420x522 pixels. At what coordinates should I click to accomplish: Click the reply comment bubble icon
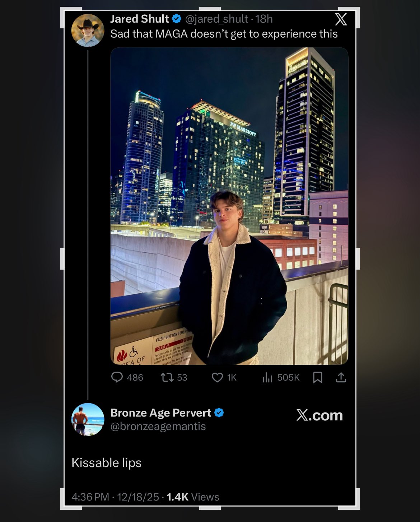[117, 377]
